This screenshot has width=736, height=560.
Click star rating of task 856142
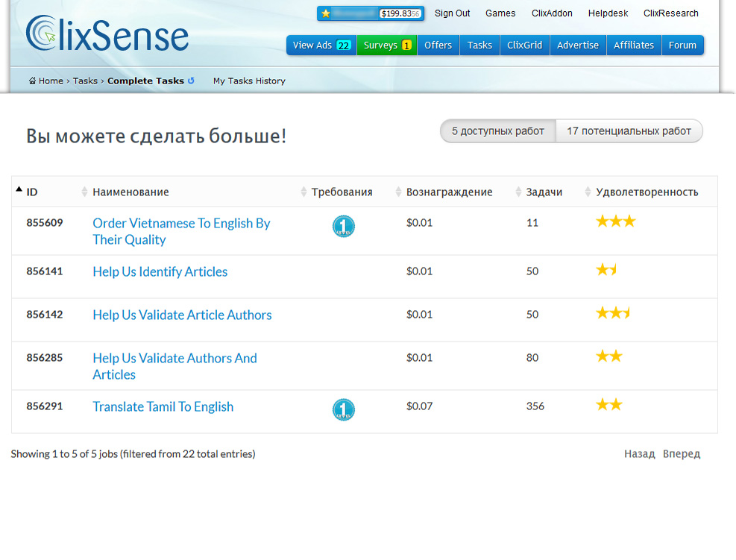pyautogui.click(x=612, y=312)
